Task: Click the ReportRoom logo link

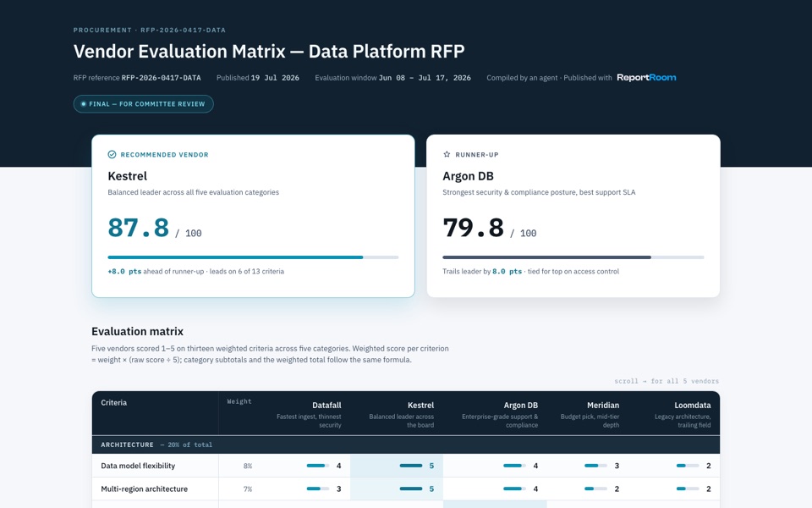Action: pyautogui.click(x=646, y=78)
